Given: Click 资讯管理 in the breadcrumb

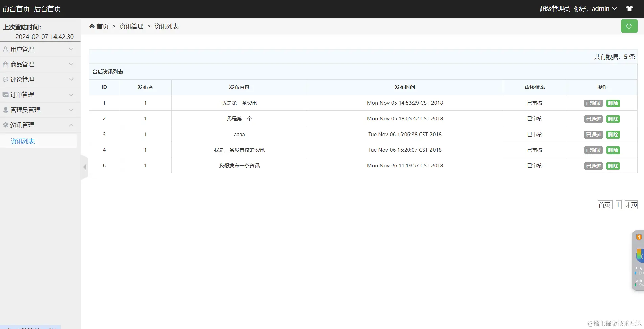Looking at the screenshot, I should [x=131, y=26].
